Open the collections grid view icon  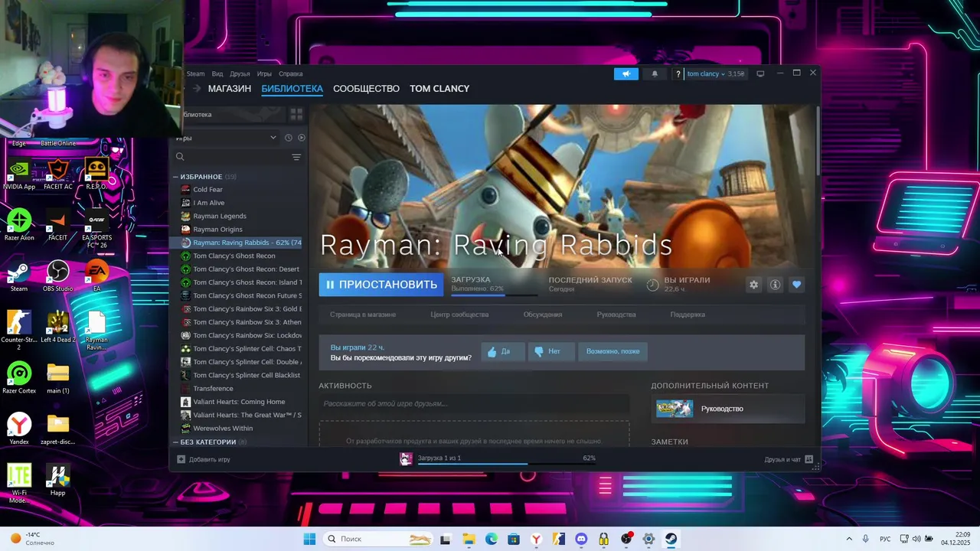(296, 114)
